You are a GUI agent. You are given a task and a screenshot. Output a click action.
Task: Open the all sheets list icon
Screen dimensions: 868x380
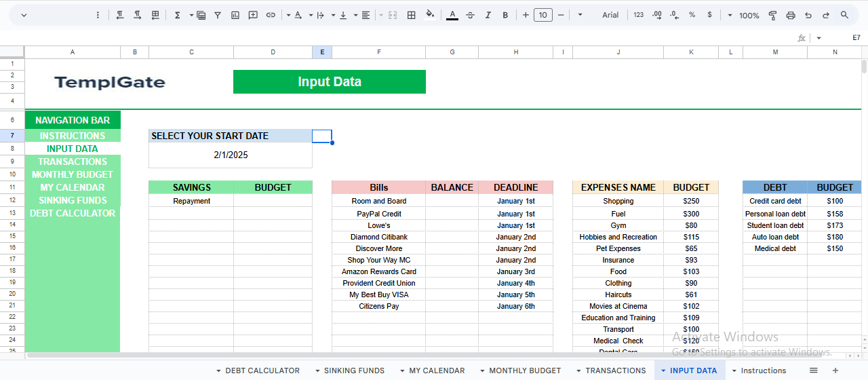[x=814, y=370]
